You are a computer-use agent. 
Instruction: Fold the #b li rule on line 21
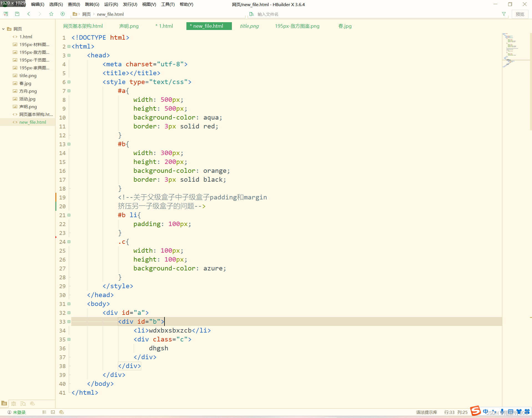click(x=69, y=215)
